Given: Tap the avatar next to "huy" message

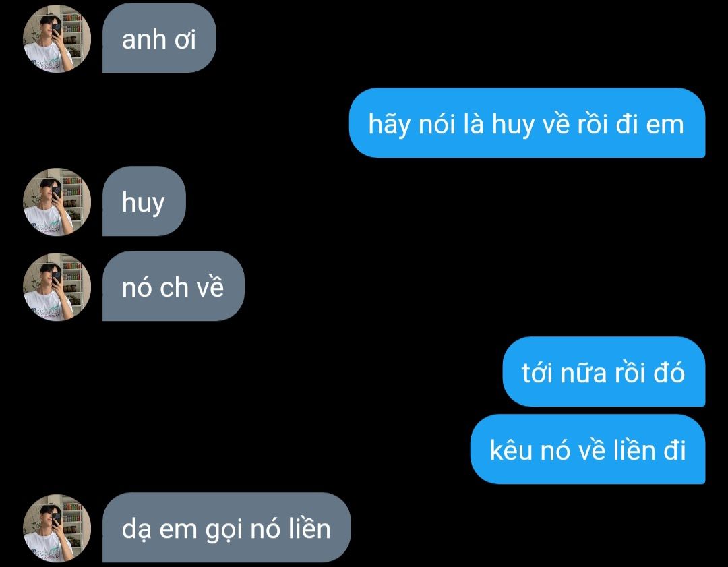Looking at the screenshot, I should point(57,202).
